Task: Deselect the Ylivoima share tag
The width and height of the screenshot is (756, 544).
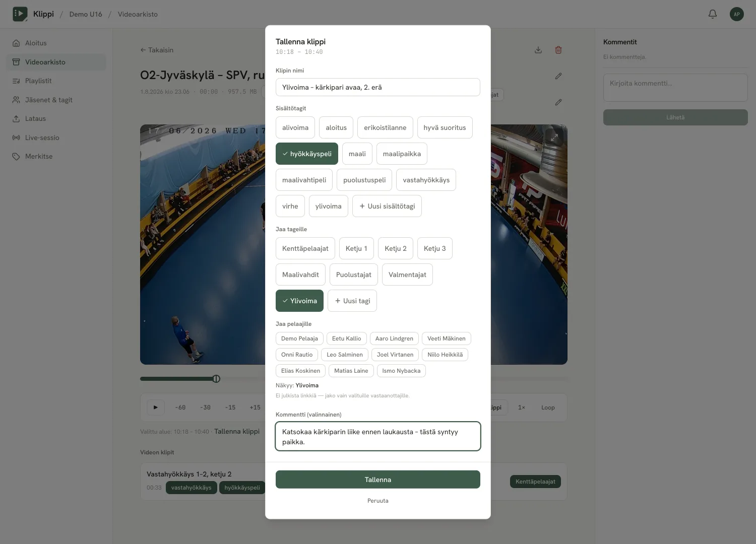Action: click(x=299, y=301)
